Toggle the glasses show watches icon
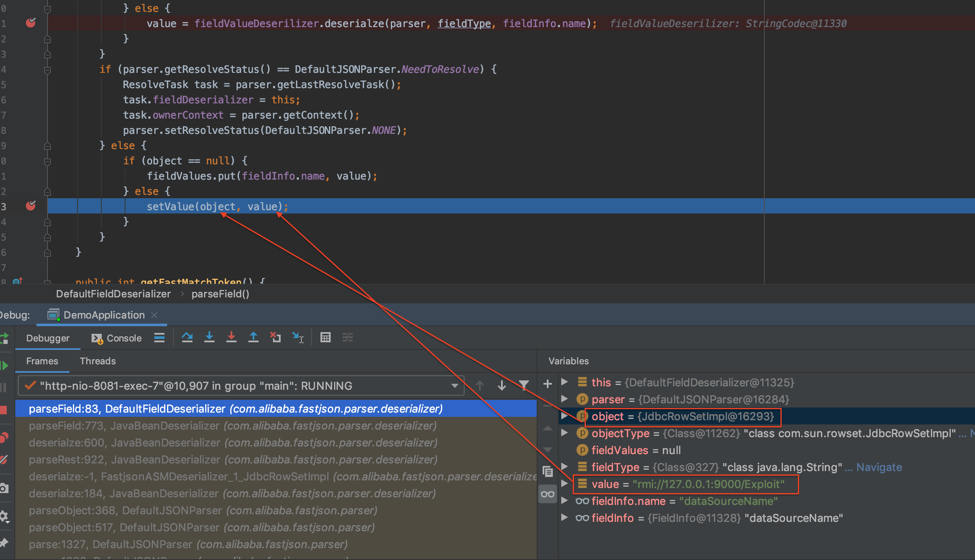This screenshot has height=560, width=975. (548, 494)
